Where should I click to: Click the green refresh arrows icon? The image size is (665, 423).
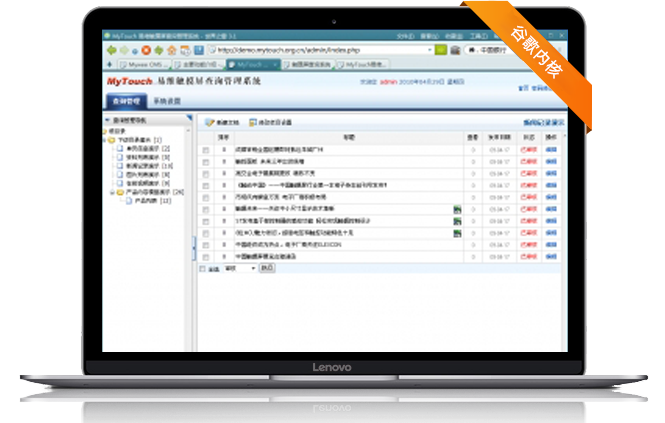[159, 50]
